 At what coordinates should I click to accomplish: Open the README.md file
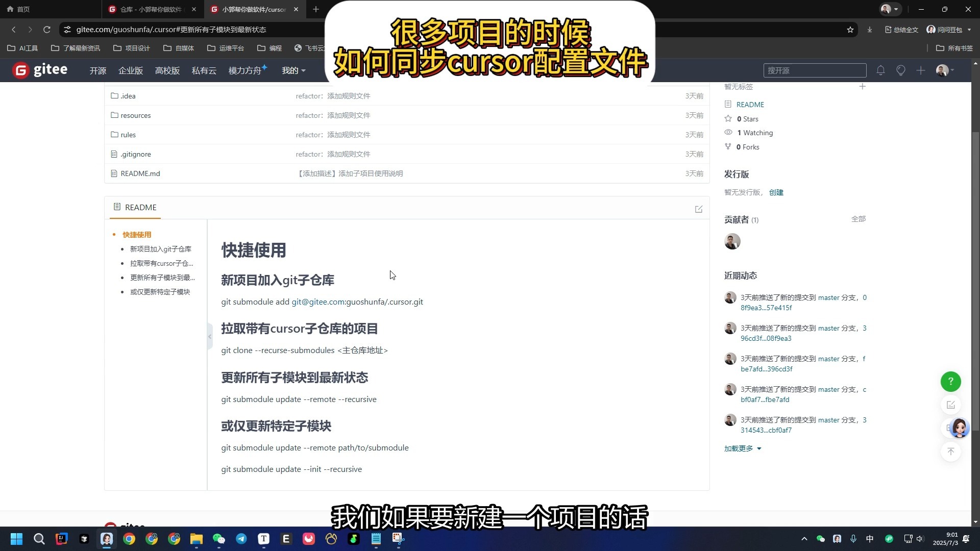[140, 173]
